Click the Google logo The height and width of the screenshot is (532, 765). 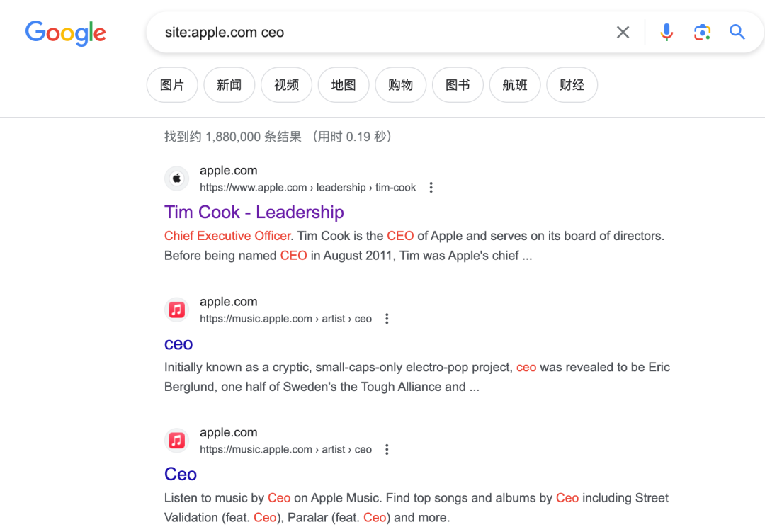(x=65, y=33)
